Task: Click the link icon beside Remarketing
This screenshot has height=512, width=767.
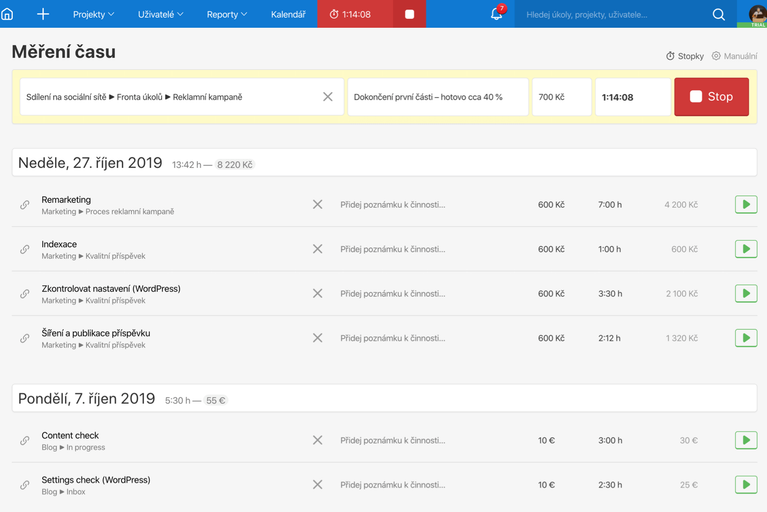Action: pos(25,205)
